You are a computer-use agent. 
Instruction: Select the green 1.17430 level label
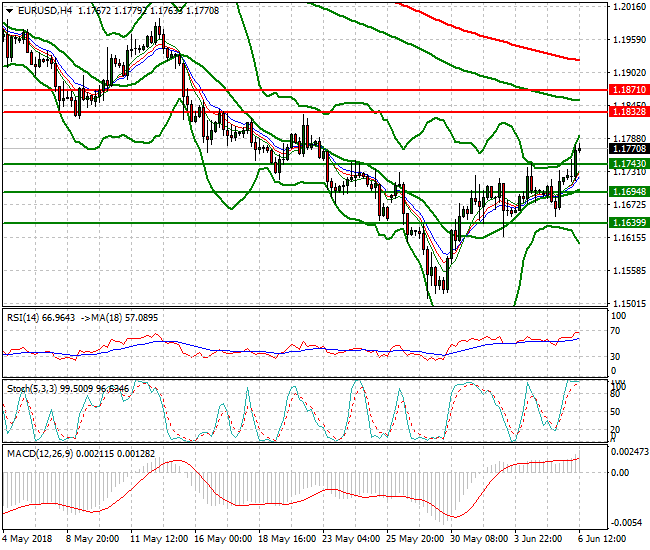(x=627, y=163)
